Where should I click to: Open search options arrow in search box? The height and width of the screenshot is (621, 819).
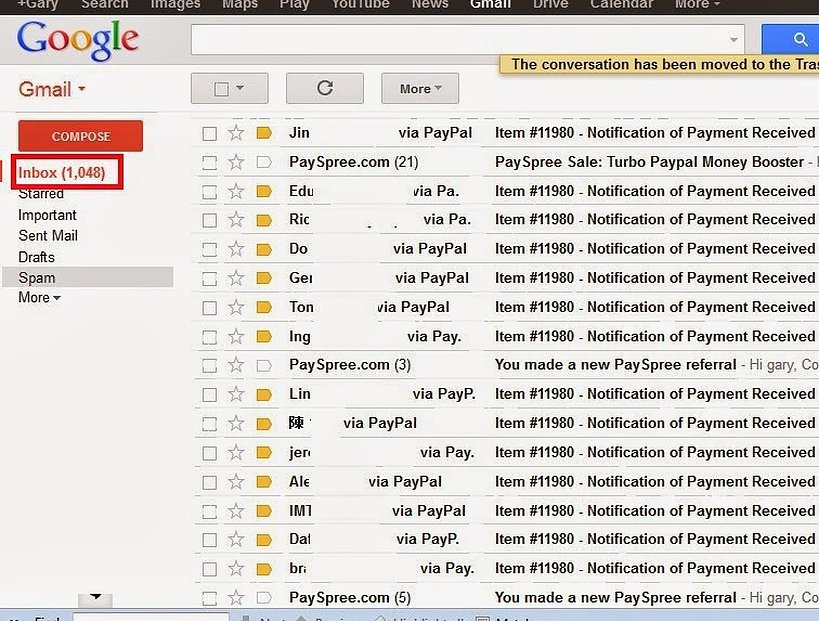point(733,40)
